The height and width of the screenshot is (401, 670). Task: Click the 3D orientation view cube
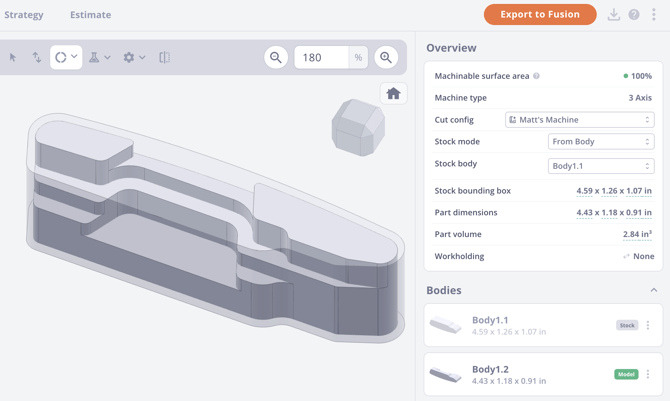coord(358,127)
